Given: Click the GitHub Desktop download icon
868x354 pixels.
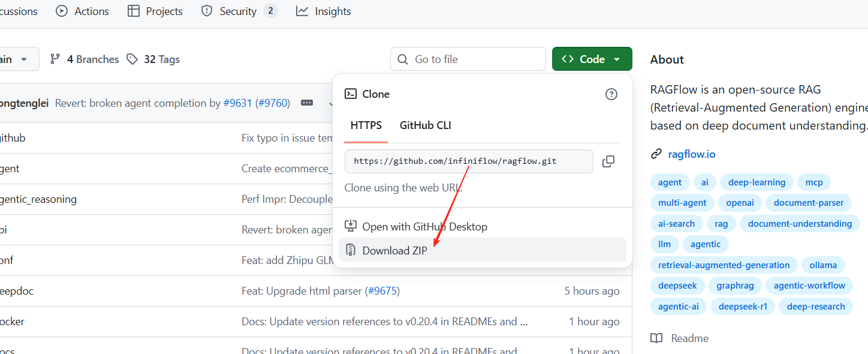Looking at the screenshot, I should coord(351,226).
